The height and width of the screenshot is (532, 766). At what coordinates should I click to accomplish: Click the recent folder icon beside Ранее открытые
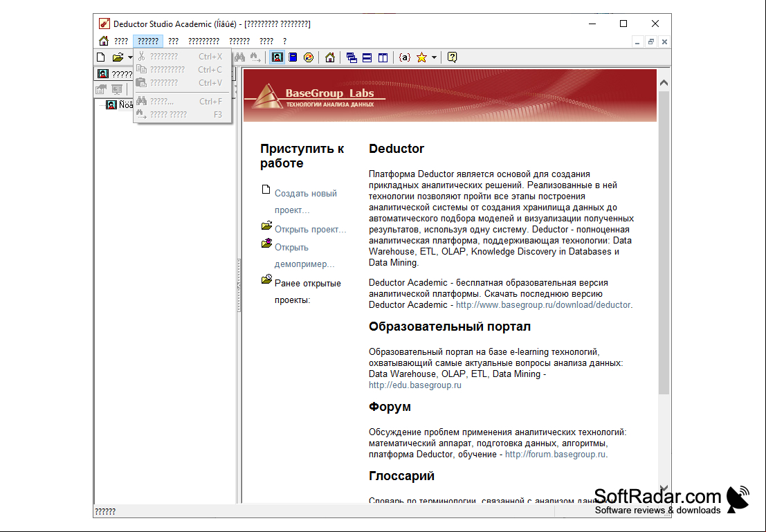(266, 279)
